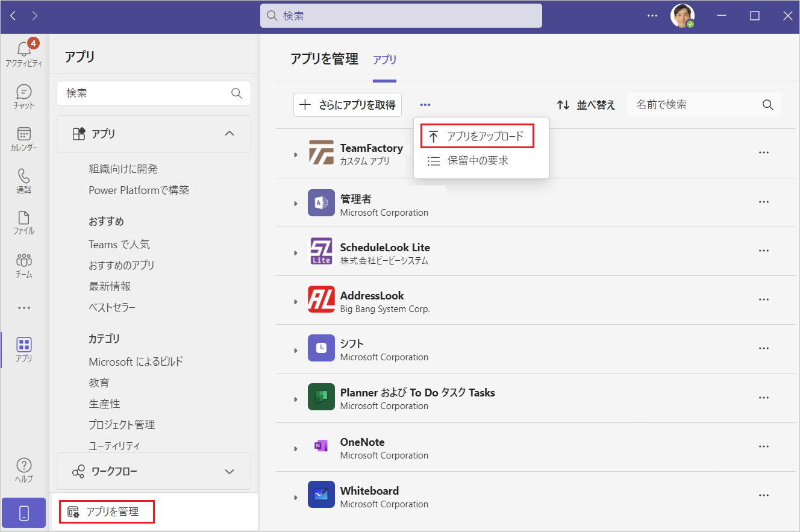Open more options ellipsis next to さらにアプリを取得
The height and width of the screenshot is (532, 800).
[425, 105]
